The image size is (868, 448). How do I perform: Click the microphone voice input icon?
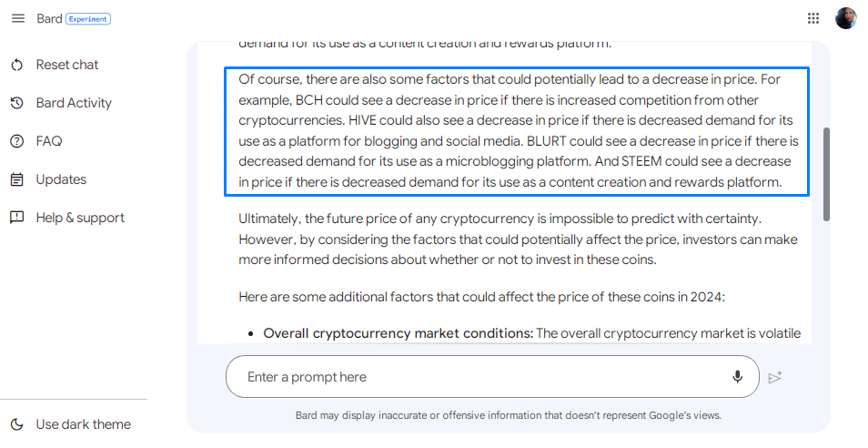(x=737, y=377)
